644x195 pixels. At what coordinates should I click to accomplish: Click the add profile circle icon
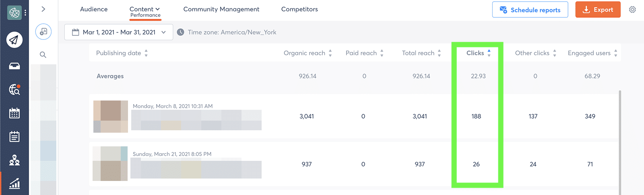43,32
